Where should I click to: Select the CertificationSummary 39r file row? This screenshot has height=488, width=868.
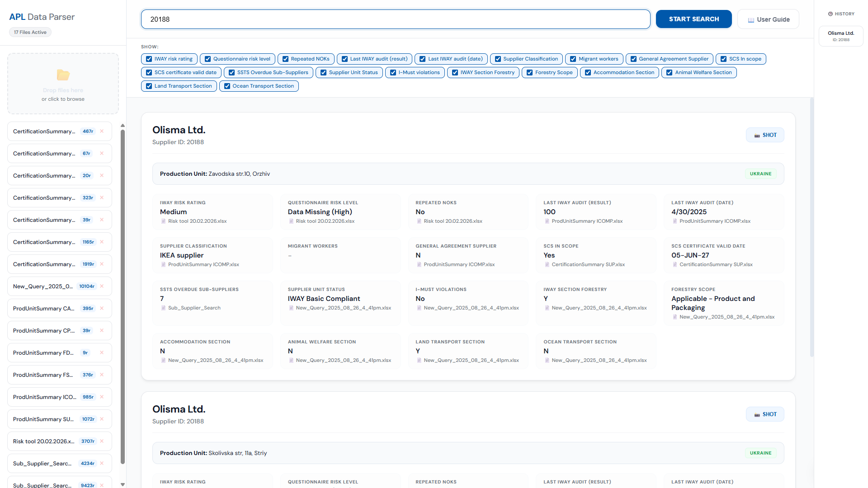tap(60, 220)
